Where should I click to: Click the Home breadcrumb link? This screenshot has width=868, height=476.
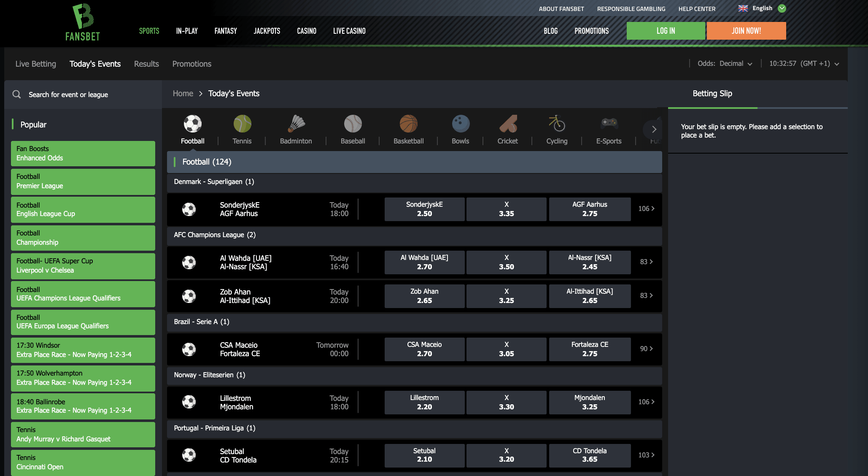point(183,93)
